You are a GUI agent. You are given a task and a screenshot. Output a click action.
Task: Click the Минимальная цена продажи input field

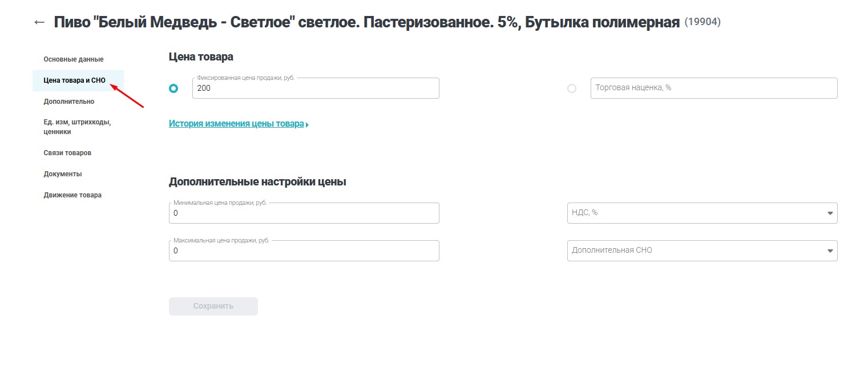coord(302,213)
